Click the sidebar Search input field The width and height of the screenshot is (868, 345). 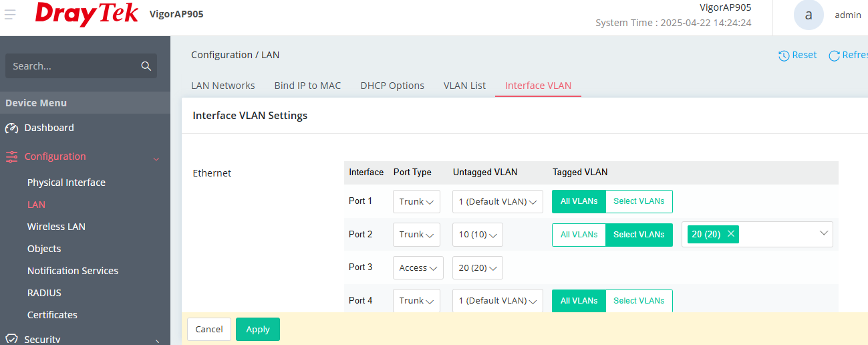tap(74, 66)
